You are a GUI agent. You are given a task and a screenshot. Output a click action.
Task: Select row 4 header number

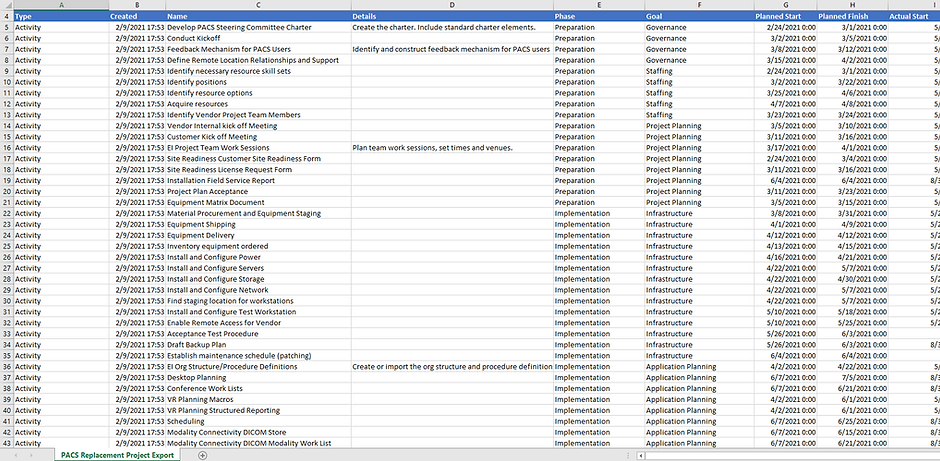(7, 16)
